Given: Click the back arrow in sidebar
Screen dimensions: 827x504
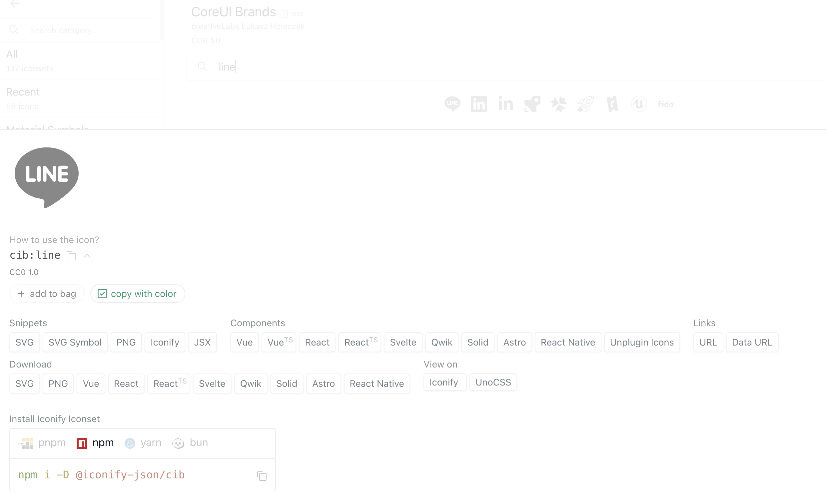Looking at the screenshot, I should (x=15, y=4).
